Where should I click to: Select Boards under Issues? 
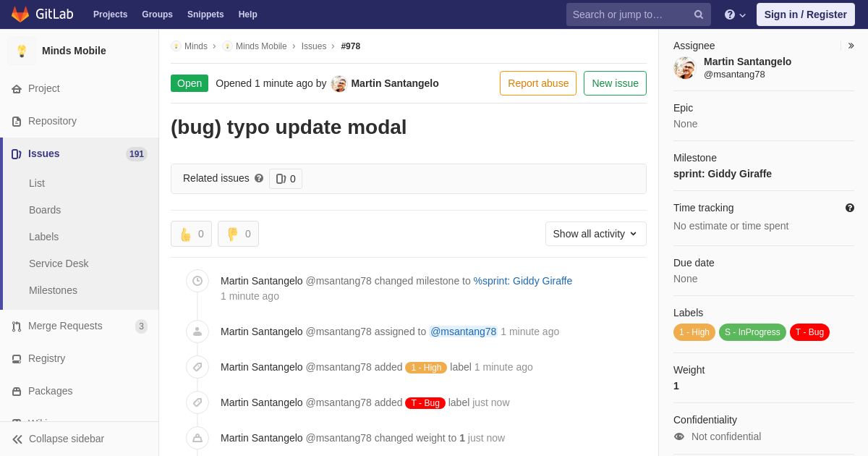(45, 210)
